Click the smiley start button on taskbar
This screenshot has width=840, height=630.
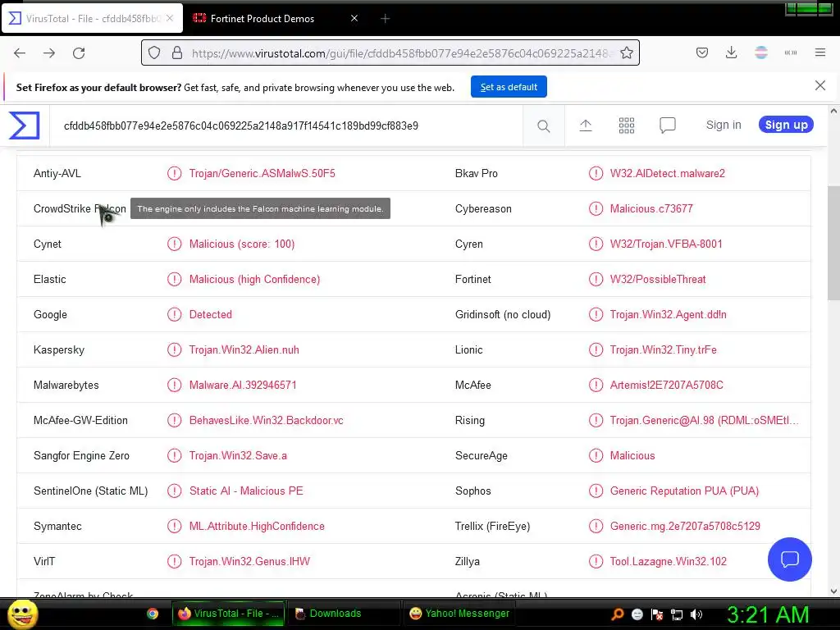[x=22, y=614]
